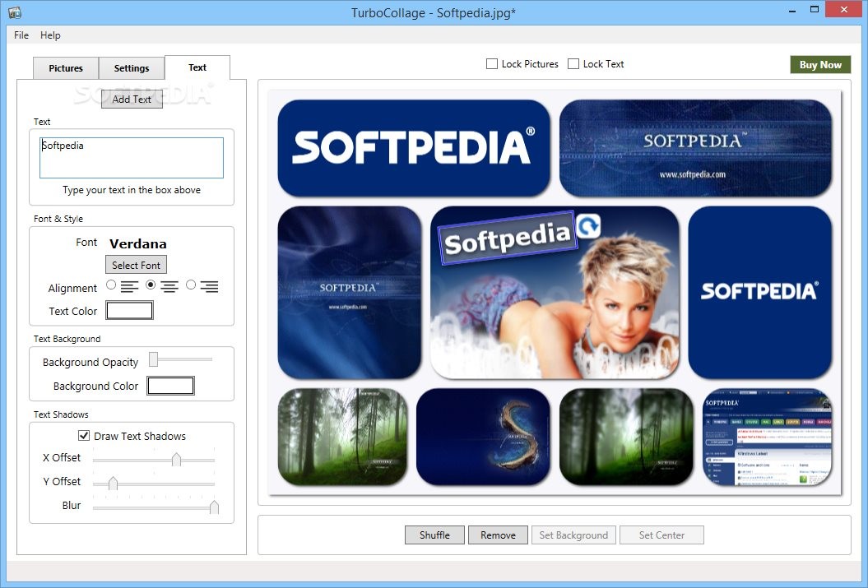Click the Add Text button
This screenshot has width=868, height=588.
coord(132,99)
